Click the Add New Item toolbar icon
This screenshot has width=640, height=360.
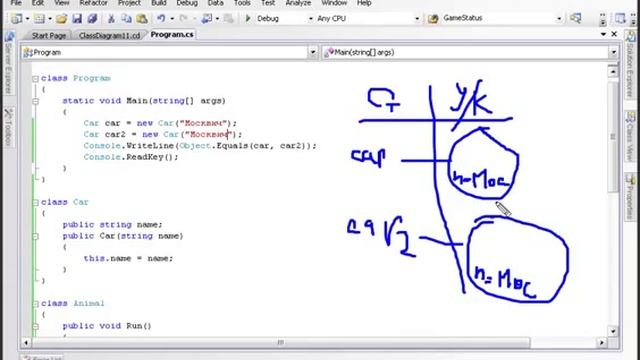point(39,18)
